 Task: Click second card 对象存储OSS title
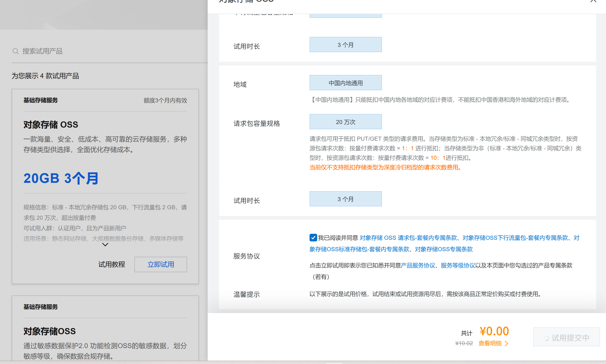coord(50,331)
